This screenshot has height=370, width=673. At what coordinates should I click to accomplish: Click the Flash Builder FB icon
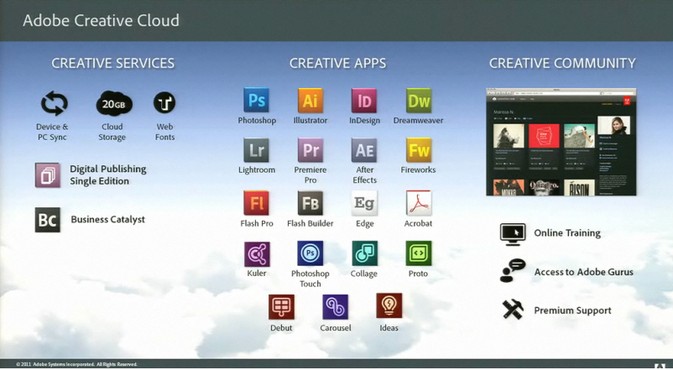tap(310, 203)
